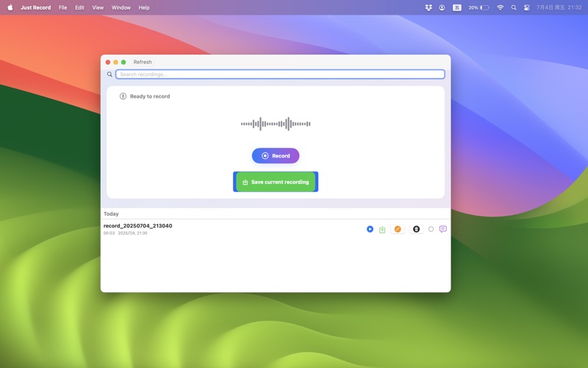Click the audio waveform graphic
Image resolution: width=588 pixels, height=368 pixels.
(x=276, y=124)
